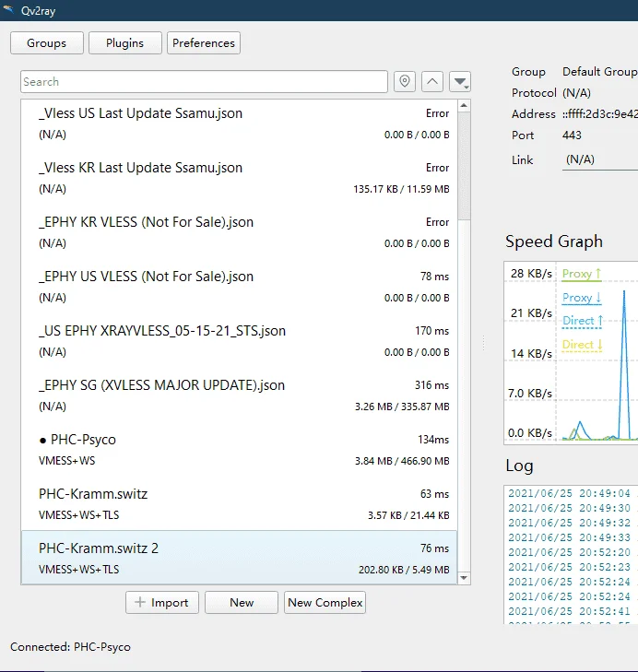Click the Qv2ray app icon in the title bar

(8, 9)
